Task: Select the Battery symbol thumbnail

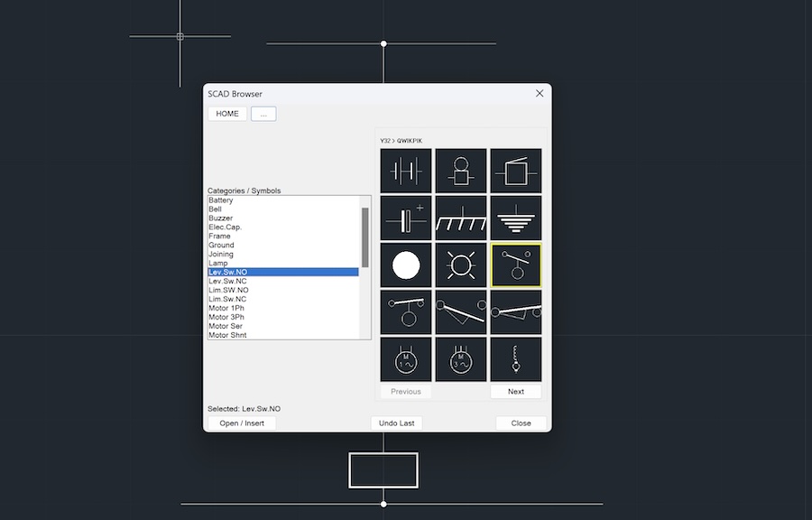Action: click(405, 171)
